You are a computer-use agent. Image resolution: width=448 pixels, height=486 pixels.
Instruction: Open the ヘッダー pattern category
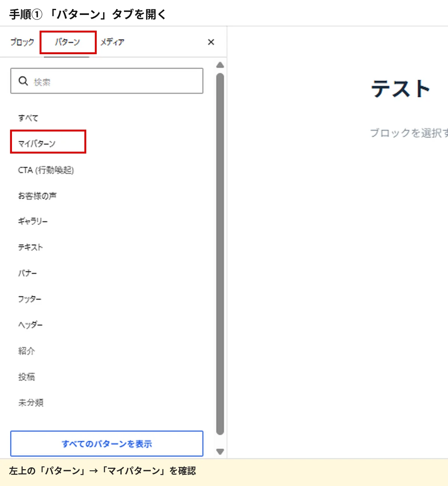click(x=30, y=325)
